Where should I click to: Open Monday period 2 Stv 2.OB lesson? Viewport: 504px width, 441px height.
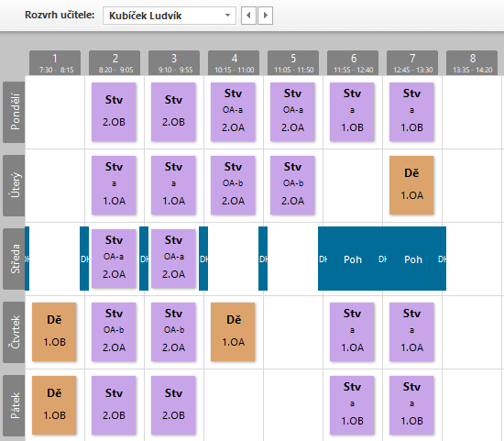114,112
